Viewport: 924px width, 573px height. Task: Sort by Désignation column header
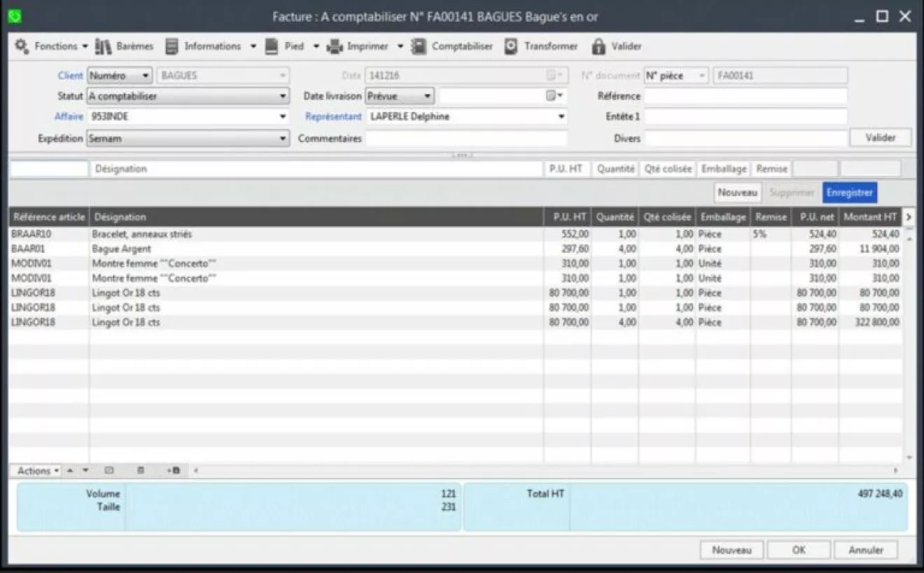316,217
